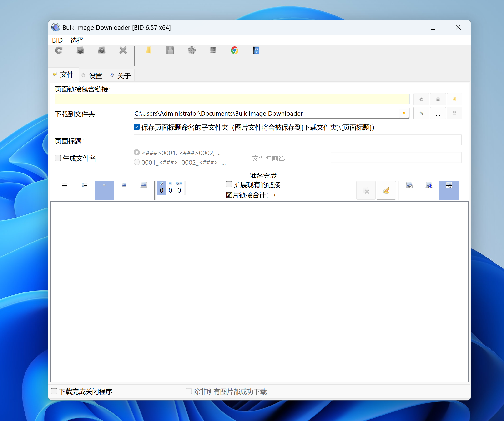Click the image download arrow icon
The image size is (504, 421).
coord(429,185)
